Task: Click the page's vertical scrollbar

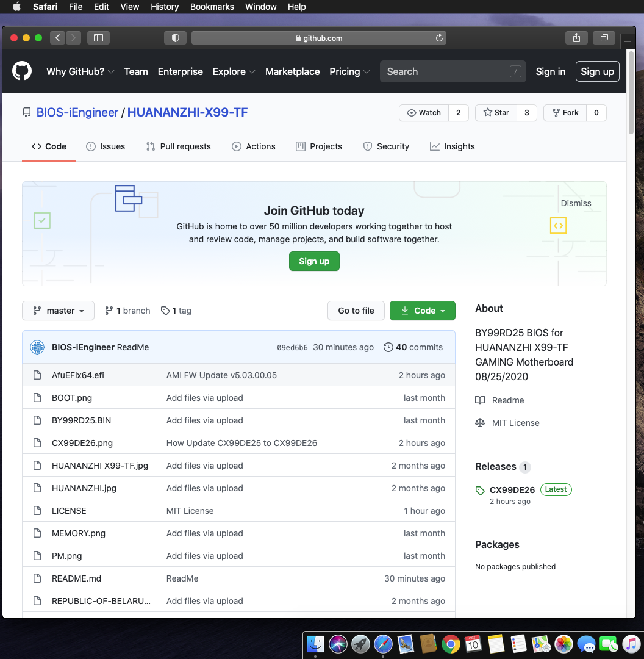Action: click(631, 93)
